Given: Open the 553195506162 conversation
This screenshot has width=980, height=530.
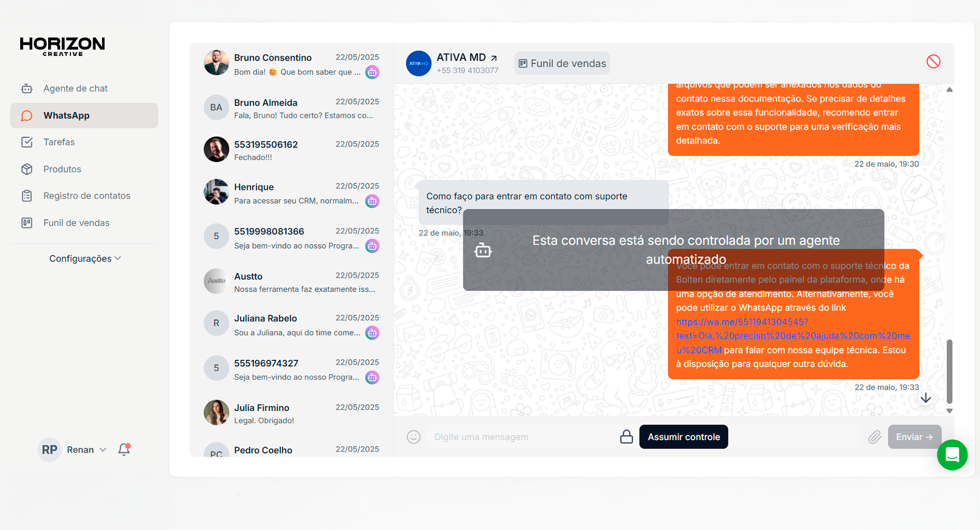Looking at the screenshot, I should [x=291, y=150].
